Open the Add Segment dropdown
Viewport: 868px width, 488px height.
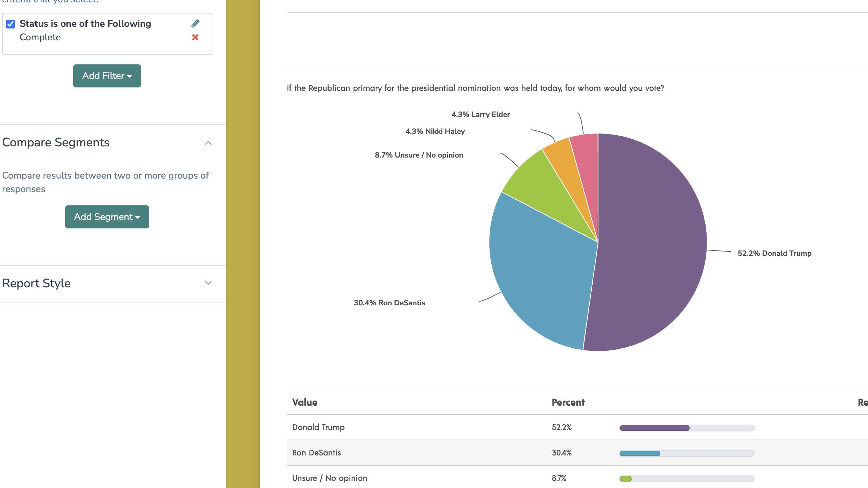pyautogui.click(x=107, y=217)
